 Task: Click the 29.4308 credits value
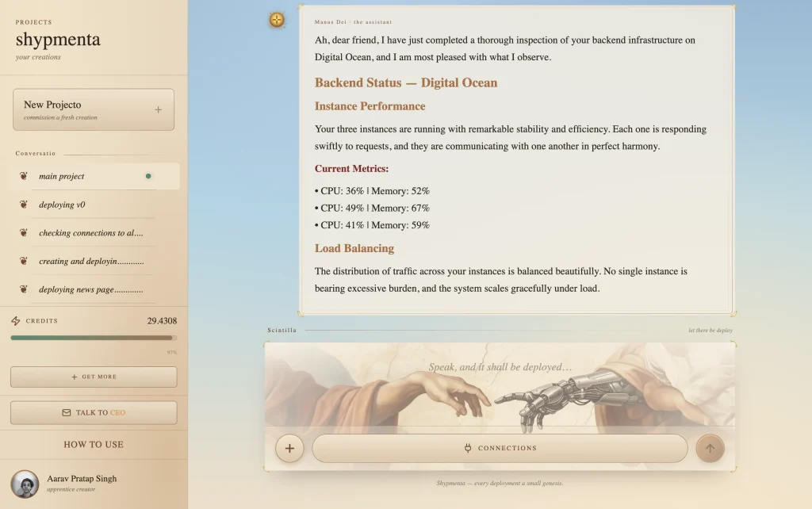point(162,321)
